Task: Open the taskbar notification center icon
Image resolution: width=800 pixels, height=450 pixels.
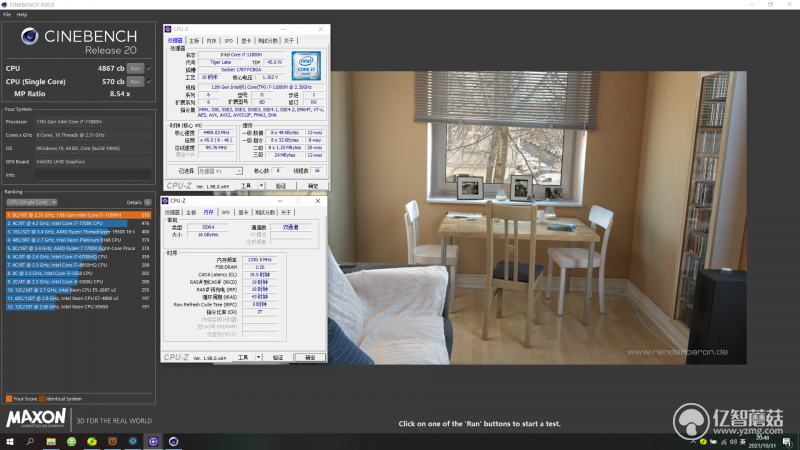Action: 787,442
